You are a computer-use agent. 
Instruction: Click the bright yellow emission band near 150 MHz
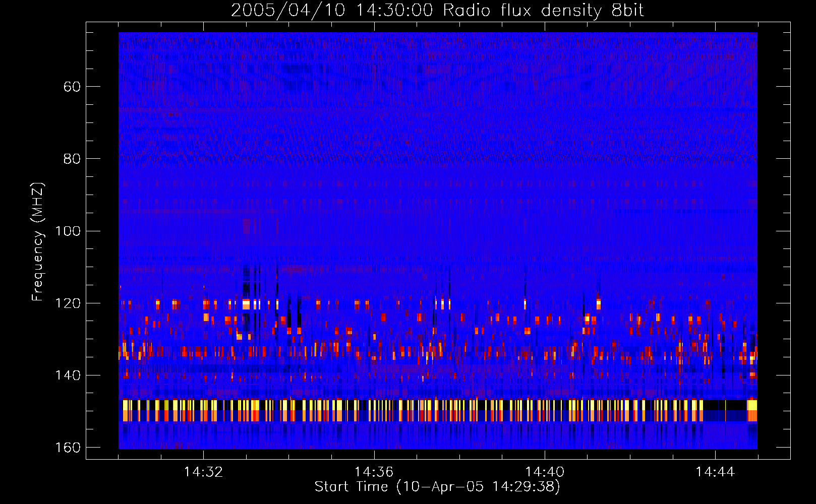tap(438, 410)
